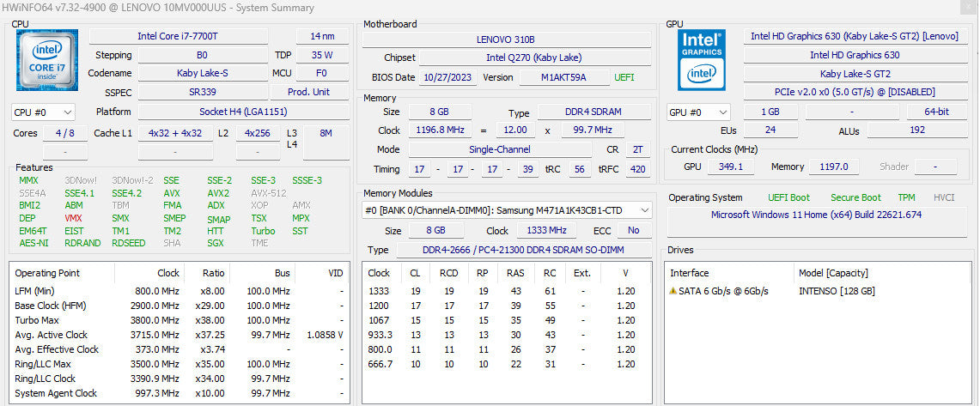Select the 1333 memory timing row
Viewport: 980px width, 406px height.
coord(506,291)
